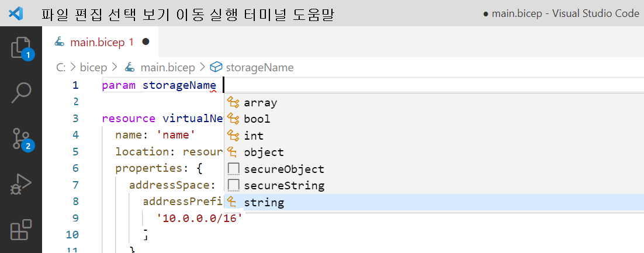644x253 pixels.
Task: Click the C: breadcrumb segment
Action: (61, 67)
